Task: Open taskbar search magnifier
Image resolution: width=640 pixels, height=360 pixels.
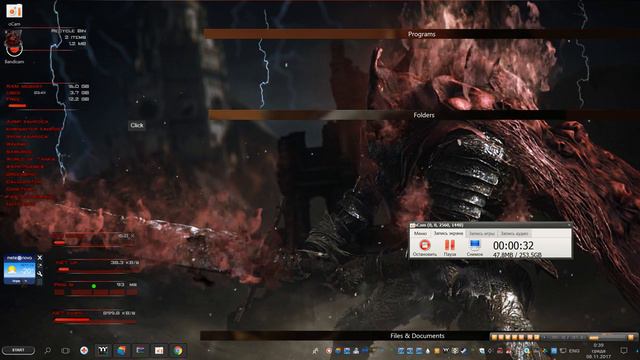Action: tap(48, 350)
